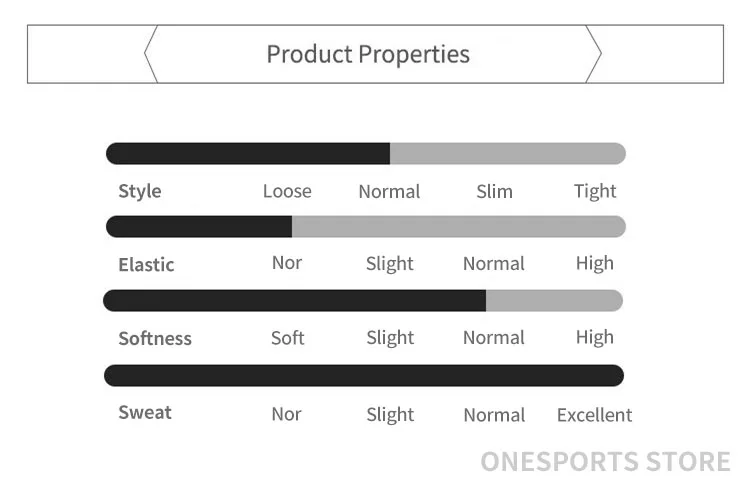Click Slight under the Elastic bar
750x485 pixels.
[390, 264]
